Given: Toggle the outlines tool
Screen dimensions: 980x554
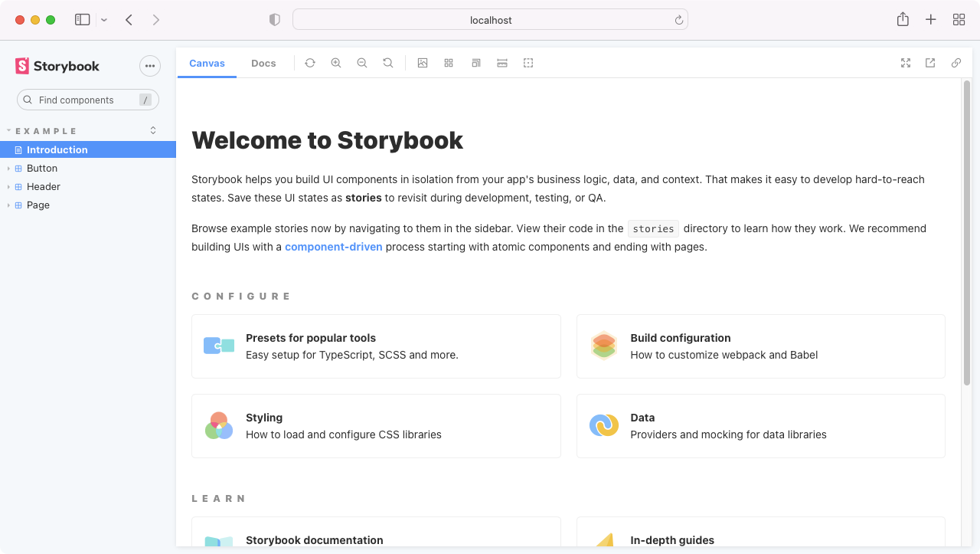Looking at the screenshot, I should 528,63.
